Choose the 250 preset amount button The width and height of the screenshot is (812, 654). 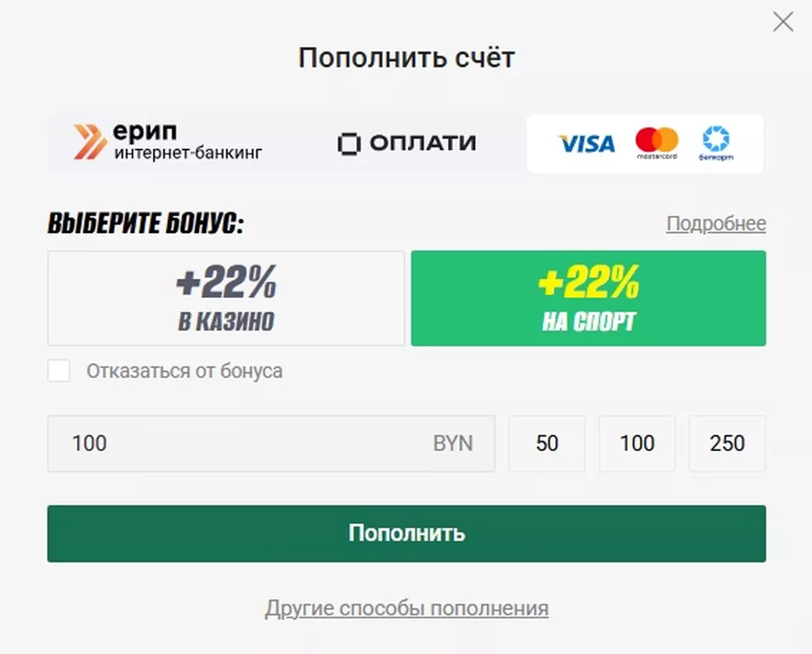727,443
